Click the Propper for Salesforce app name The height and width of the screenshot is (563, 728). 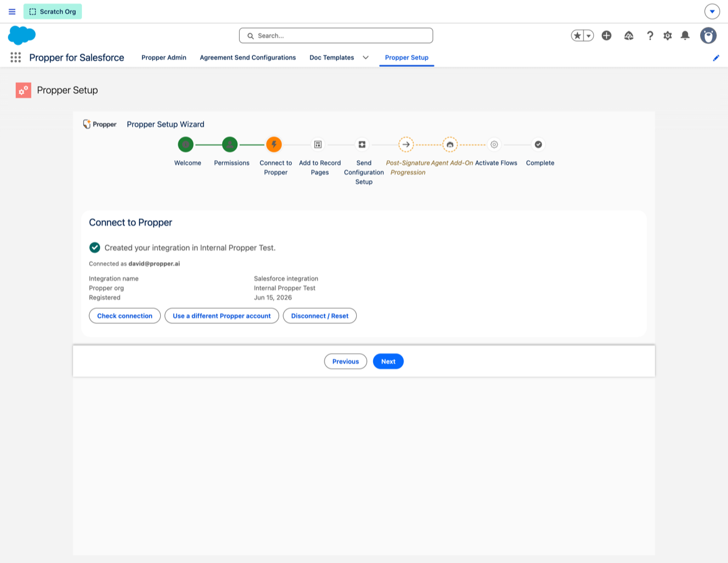[76, 58]
